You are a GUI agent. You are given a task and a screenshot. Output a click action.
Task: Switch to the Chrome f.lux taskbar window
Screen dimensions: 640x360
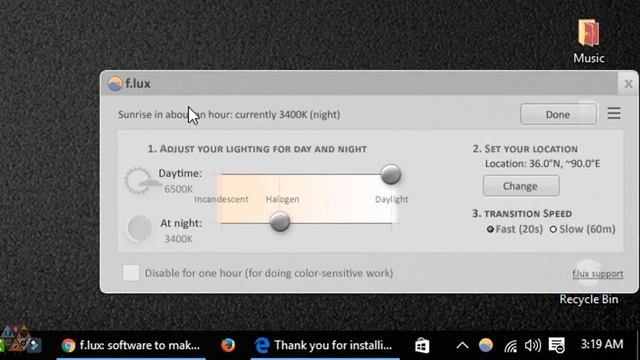[131, 345]
